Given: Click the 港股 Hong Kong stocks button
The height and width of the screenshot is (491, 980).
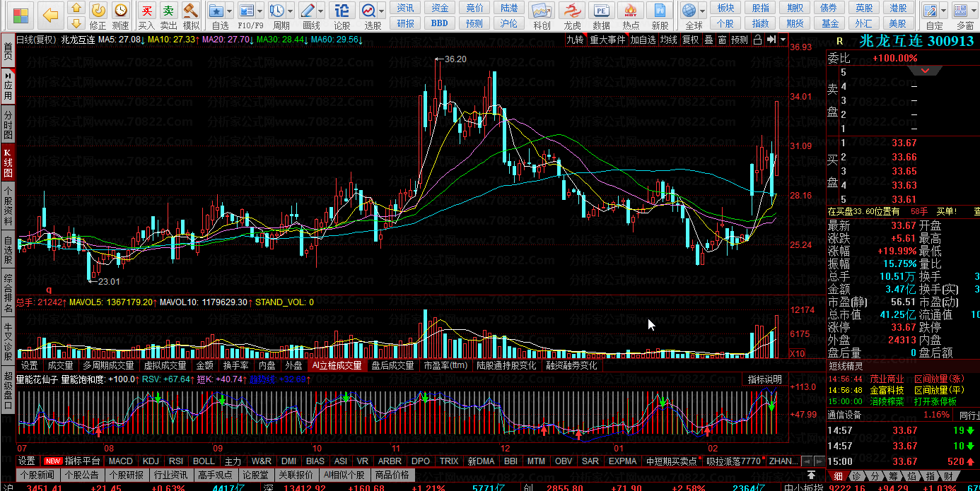Looking at the screenshot, I should pyautogui.click(x=899, y=8).
